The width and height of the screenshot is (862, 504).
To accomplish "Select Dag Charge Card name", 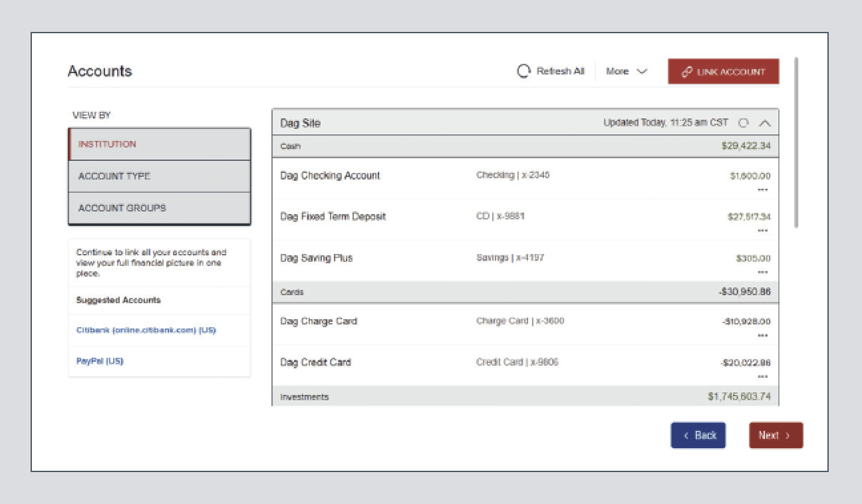I will point(319,321).
